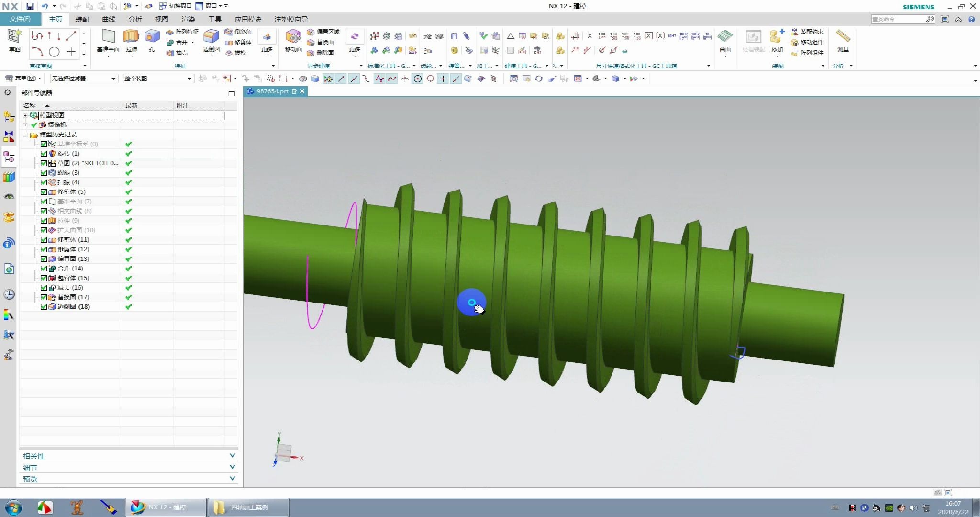Expand the 模型视图 tree node
This screenshot has height=517, width=980.
25,115
